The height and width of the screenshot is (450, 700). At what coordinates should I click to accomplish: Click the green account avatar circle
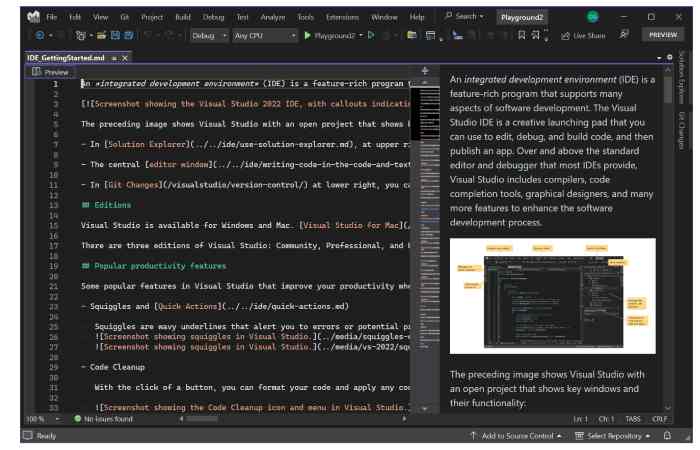(592, 17)
